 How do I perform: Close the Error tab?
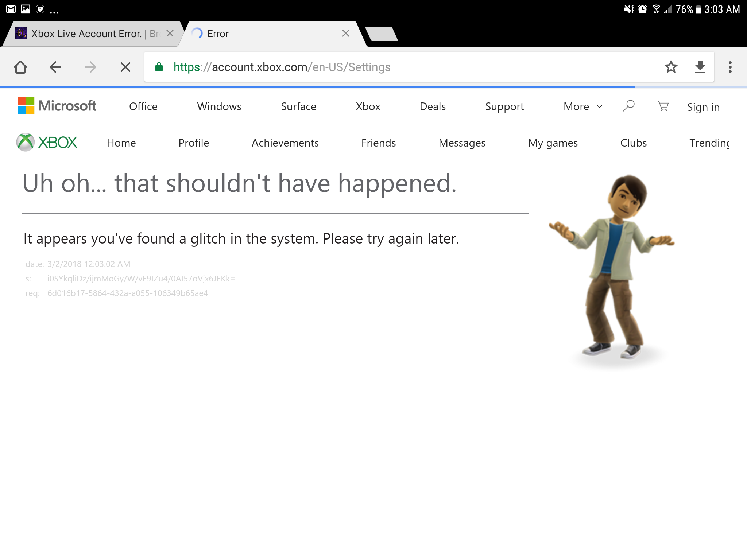[346, 34]
